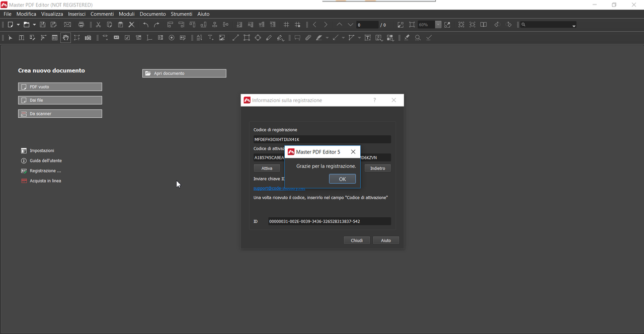The width and height of the screenshot is (644, 334).
Task: Click the Add text T tool icon
Action: [211, 38]
